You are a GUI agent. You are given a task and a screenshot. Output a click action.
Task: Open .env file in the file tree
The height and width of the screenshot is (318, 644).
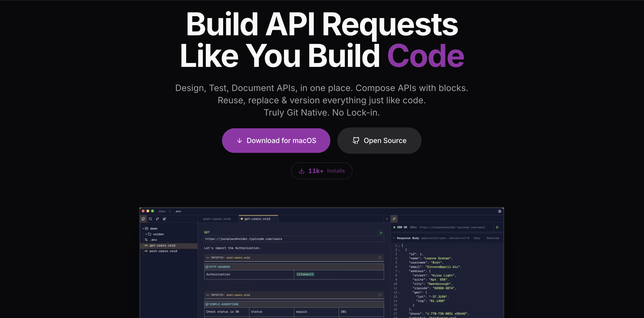[x=153, y=240]
